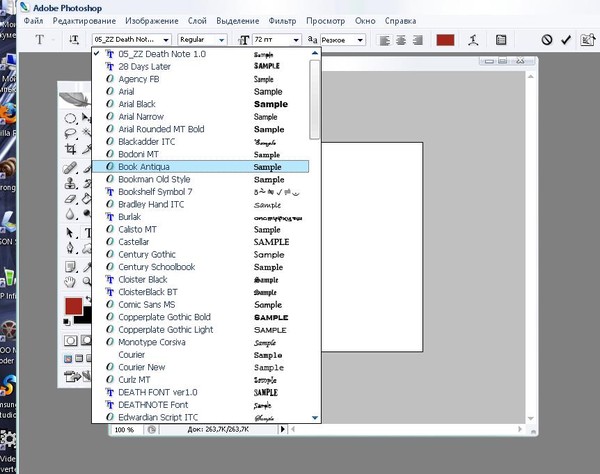Click the font list scrollbar thumb
Image resolution: width=600 pixels, height=474 pixels.
tap(315, 100)
